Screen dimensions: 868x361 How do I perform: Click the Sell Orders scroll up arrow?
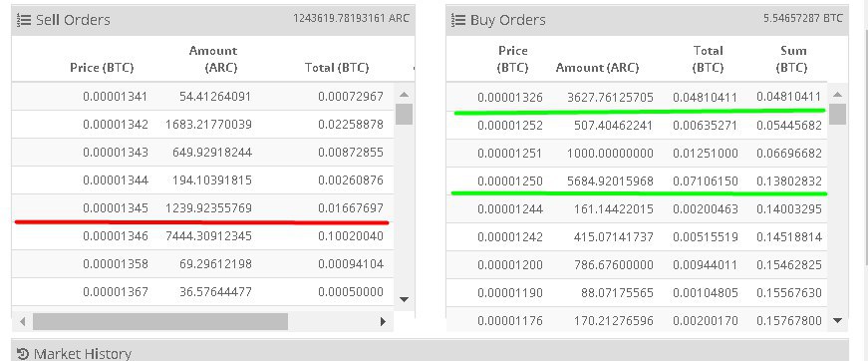(405, 95)
